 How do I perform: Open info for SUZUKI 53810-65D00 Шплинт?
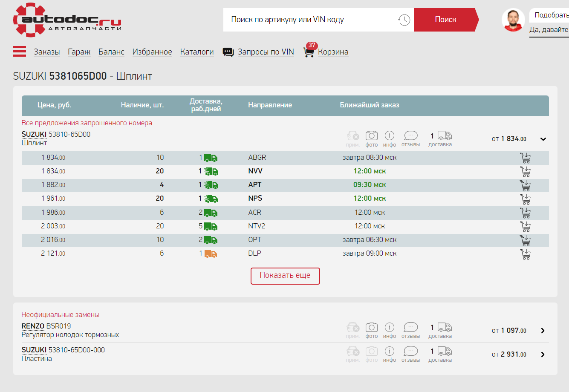pos(390,139)
